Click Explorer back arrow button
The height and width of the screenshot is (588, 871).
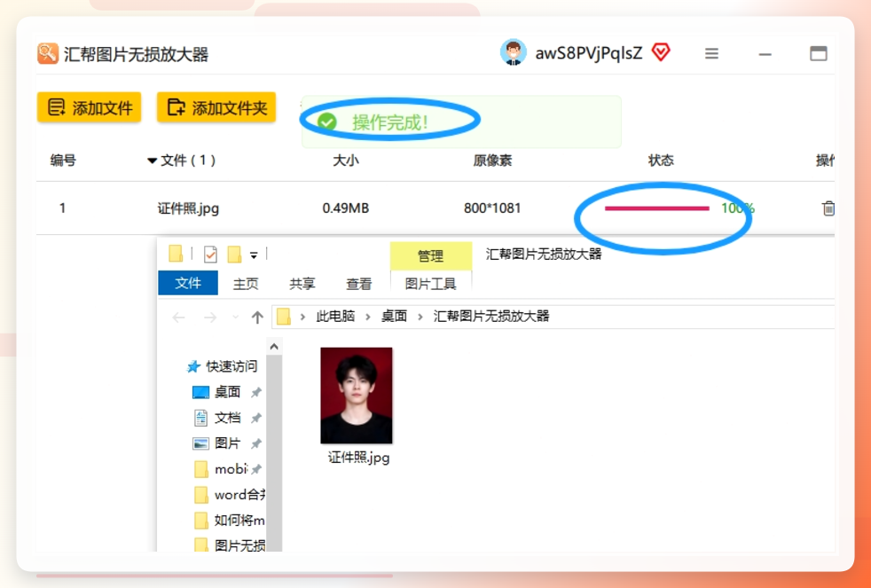click(x=178, y=318)
